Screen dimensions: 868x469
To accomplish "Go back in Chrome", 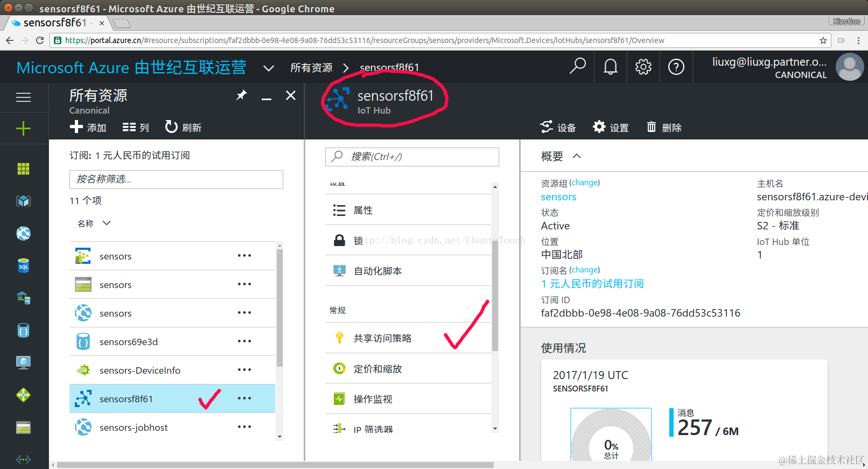I will point(10,40).
